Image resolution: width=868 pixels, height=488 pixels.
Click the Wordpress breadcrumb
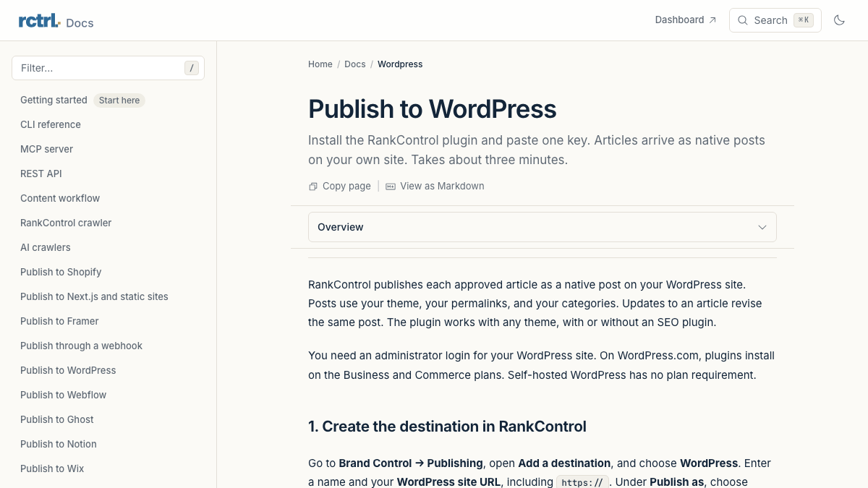point(400,64)
